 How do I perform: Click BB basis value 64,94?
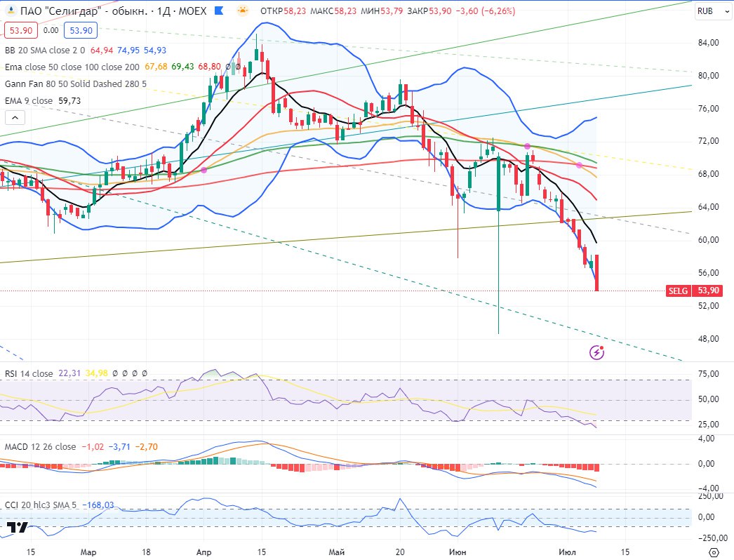[x=102, y=50]
